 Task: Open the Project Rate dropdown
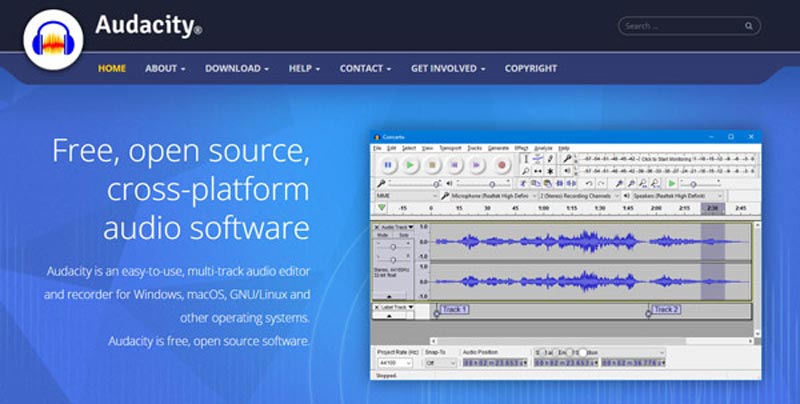[x=395, y=363]
